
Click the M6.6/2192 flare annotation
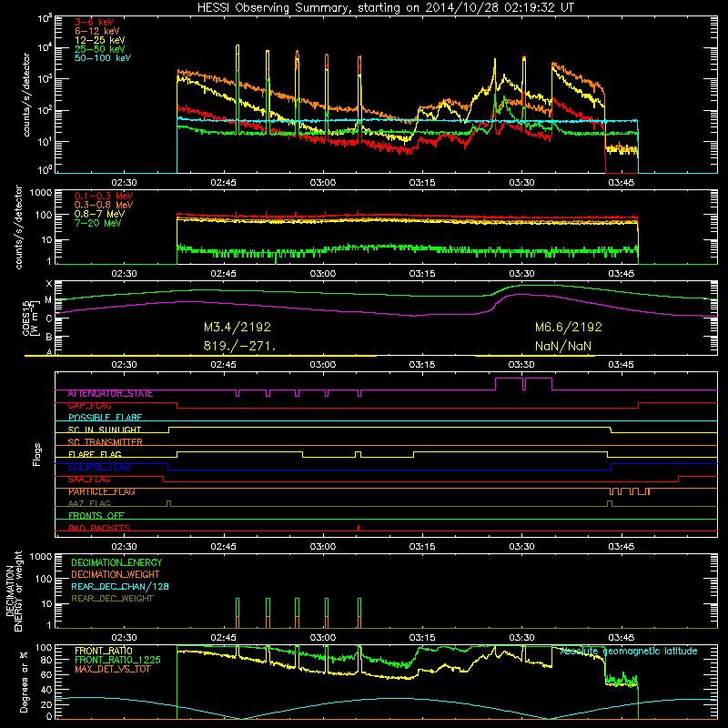point(568,327)
